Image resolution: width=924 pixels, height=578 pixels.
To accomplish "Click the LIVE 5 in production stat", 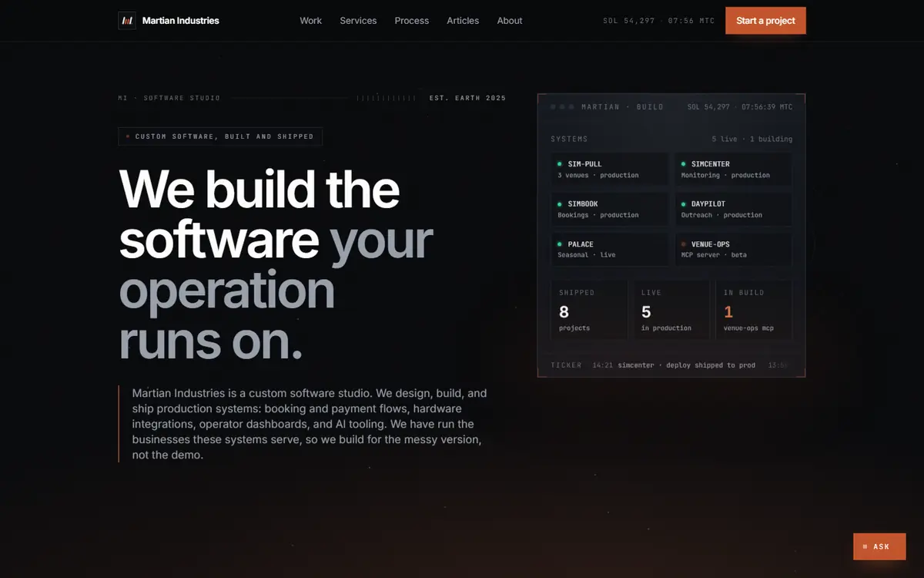I will (x=671, y=310).
